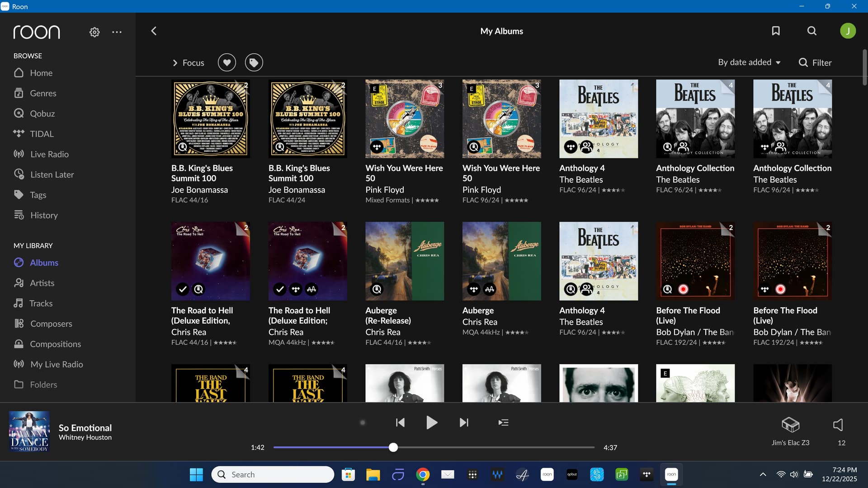Open Pink Floyd artist link

(384, 190)
